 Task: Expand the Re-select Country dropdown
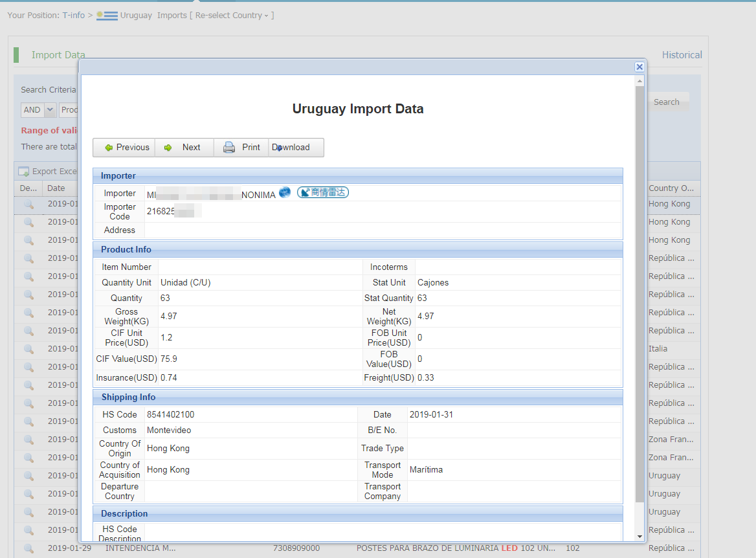coord(233,16)
